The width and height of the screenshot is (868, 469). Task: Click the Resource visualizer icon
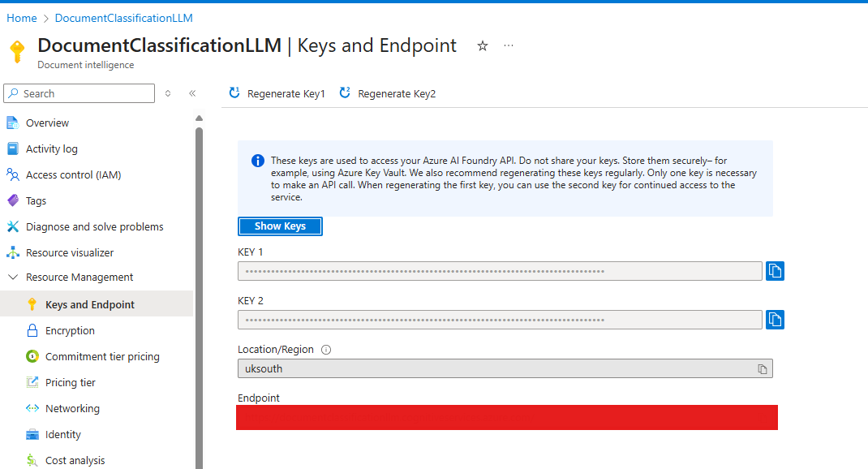(13, 252)
